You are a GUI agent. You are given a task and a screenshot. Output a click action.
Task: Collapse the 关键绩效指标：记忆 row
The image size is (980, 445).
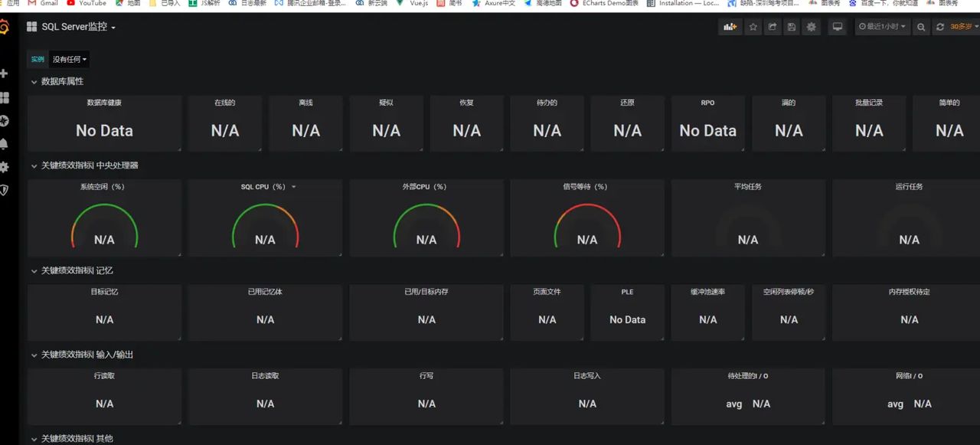click(70, 270)
